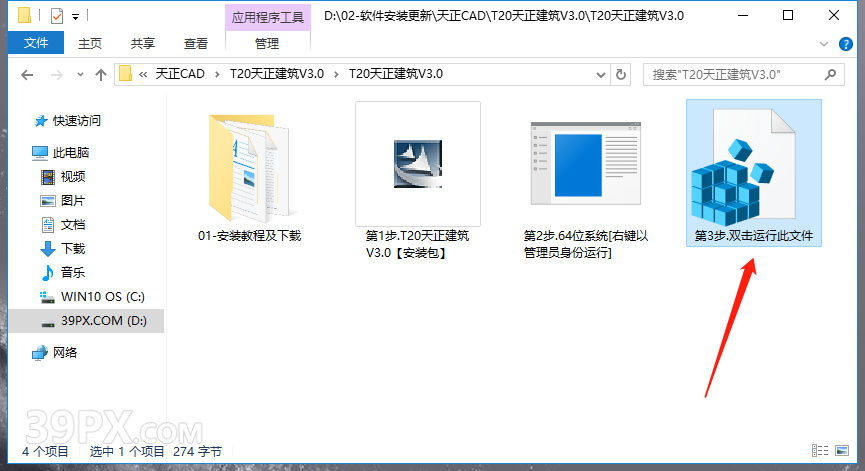The width and height of the screenshot is (865, 471).
Task: Open the 管理 ribbon tab
Action: click(x=267, y=44)
